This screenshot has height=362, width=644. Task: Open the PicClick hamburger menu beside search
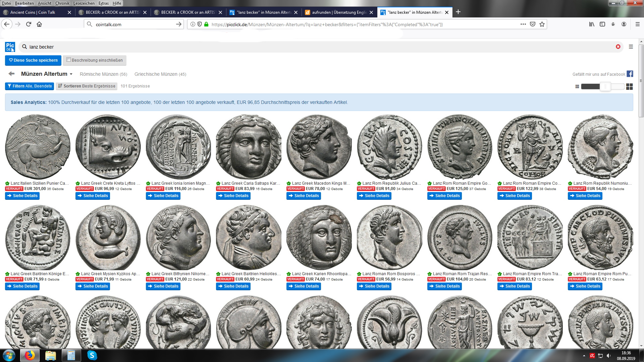click(x=631, y=47)
